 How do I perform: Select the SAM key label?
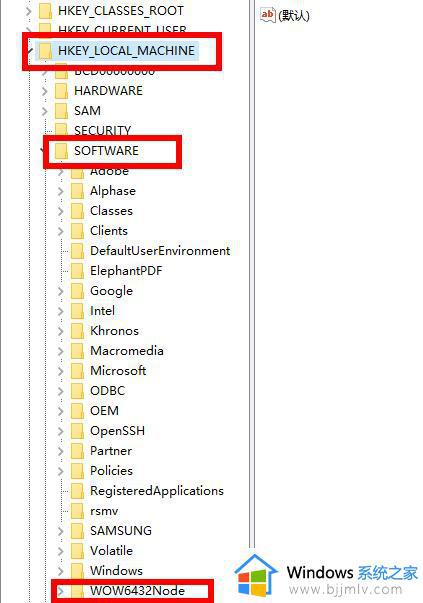pos(87,111)
